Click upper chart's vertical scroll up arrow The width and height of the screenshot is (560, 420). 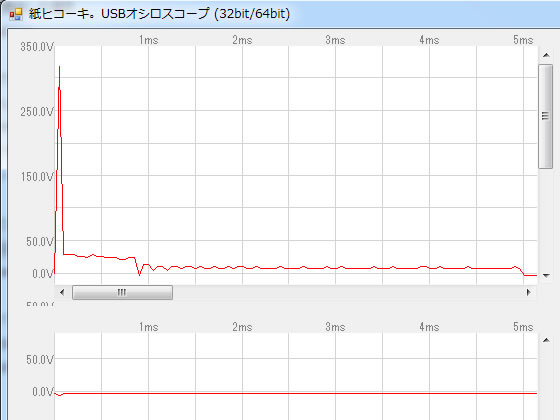click(x=546, y=55)
